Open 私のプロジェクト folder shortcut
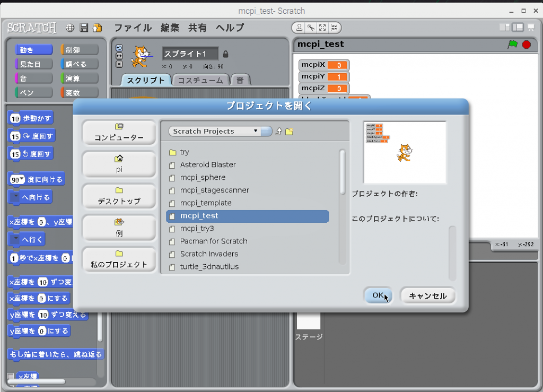 point(119,260)
